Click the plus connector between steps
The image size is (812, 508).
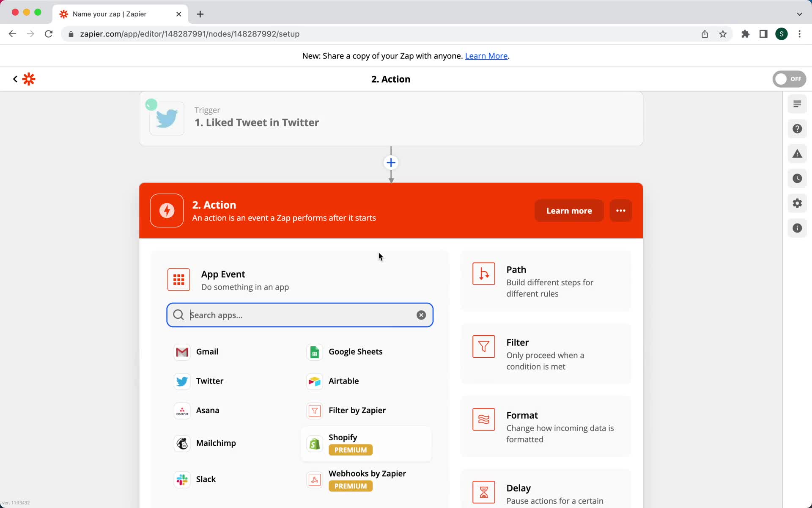391,162
